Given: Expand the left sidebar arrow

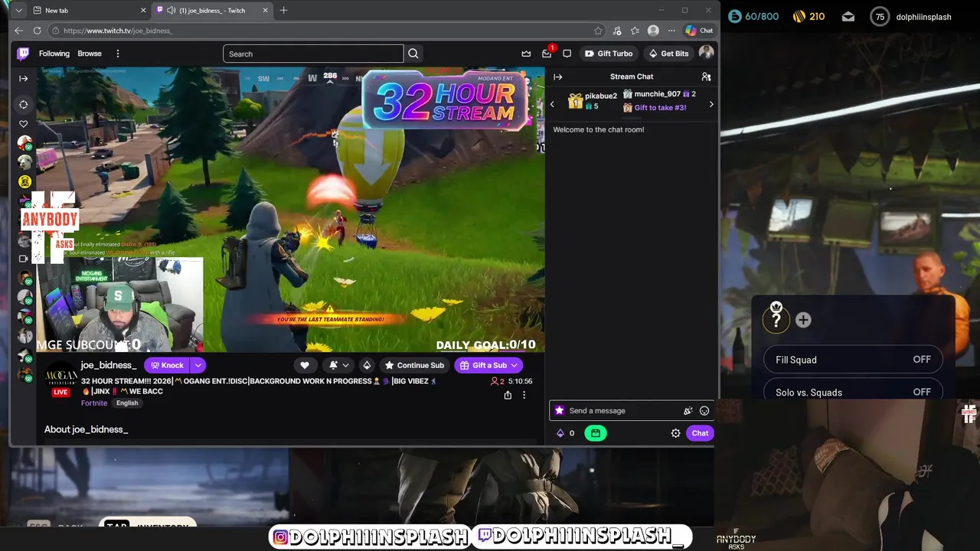Looking at the screenshot, I should click(24, 78).
